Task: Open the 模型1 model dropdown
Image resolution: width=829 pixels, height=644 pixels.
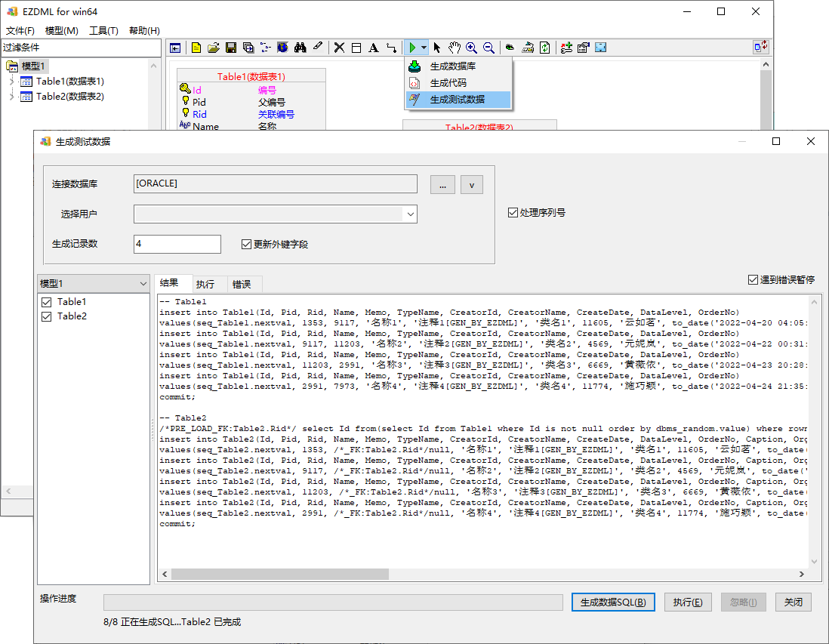Action: pyautogui.click(x=94, y=284)
